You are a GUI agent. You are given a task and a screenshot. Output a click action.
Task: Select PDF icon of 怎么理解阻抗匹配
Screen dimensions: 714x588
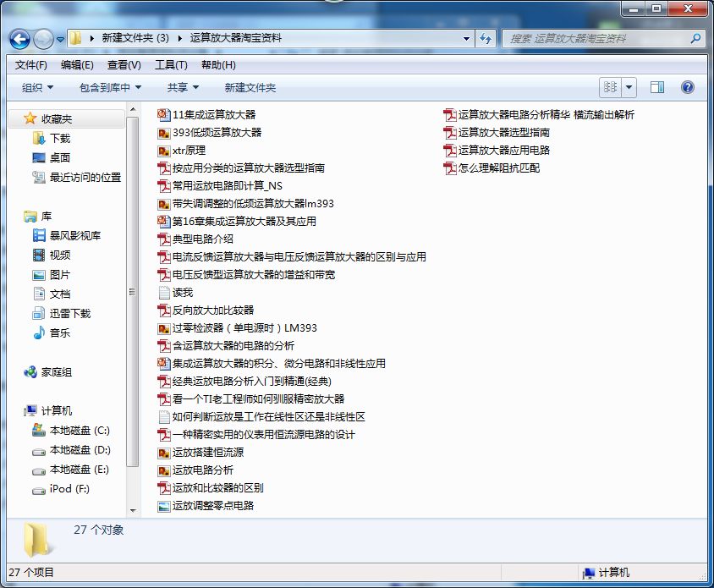coord(449,168)
